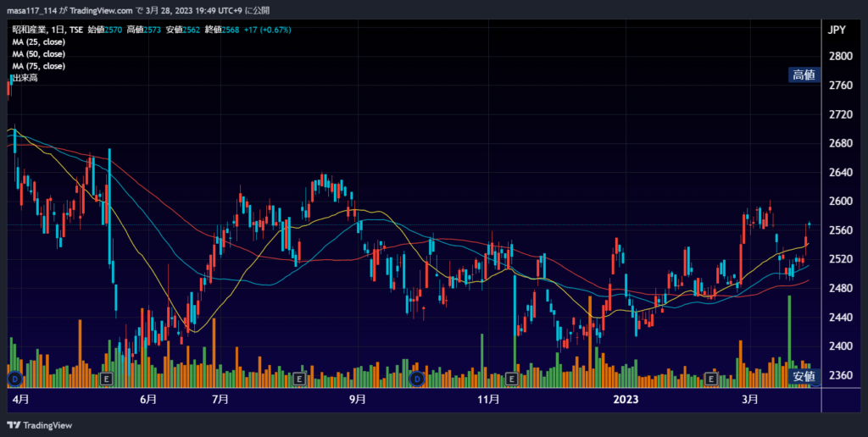Click the 終値2568 close value
The width and height of the screenshot is (868, 437).
tap(222, 30)
